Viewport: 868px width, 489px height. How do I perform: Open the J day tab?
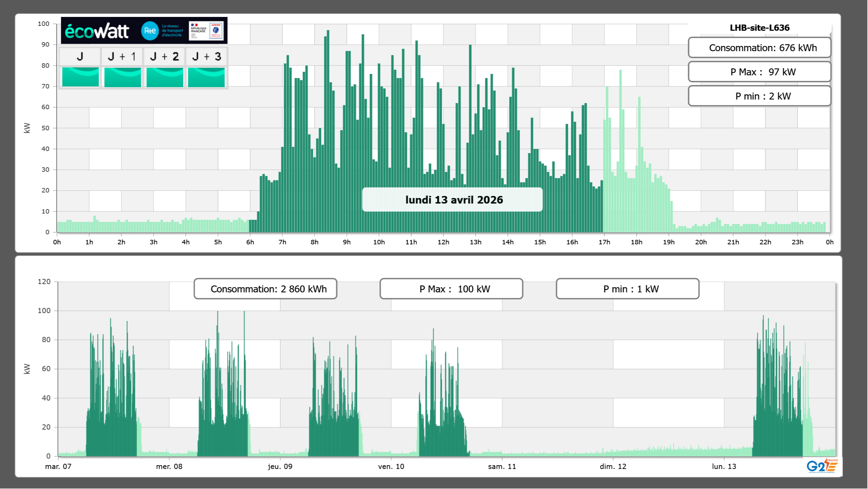point(80,56)
